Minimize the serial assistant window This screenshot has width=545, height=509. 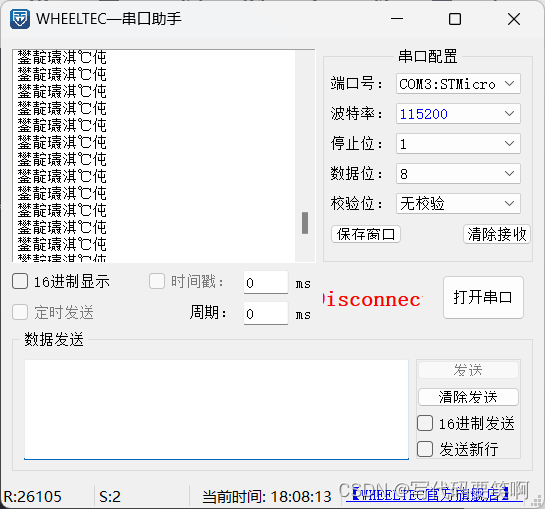(397, 19)
